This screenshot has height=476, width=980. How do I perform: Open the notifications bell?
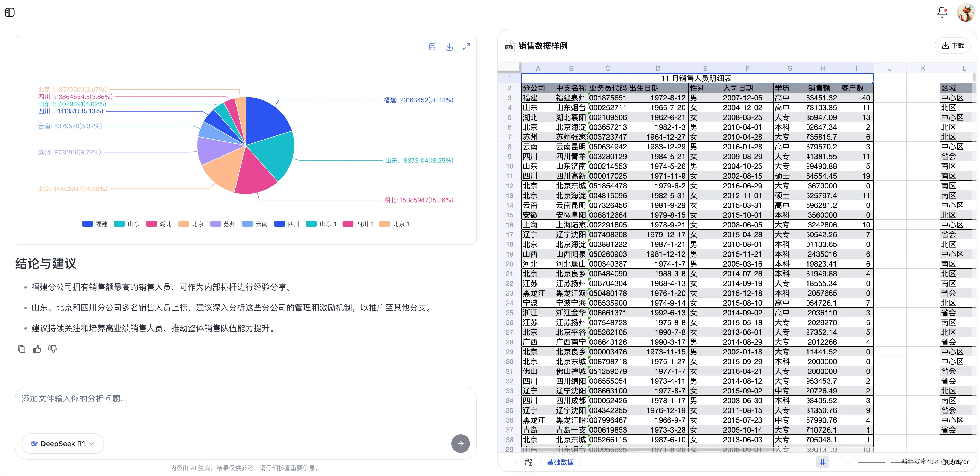tap(942, 12)
